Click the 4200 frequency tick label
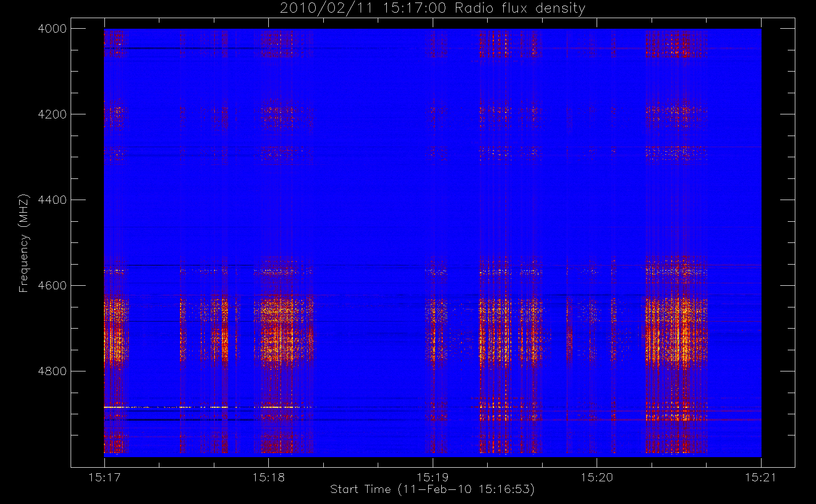Image resolution: width=816 pixels, height=504 pixels. [x=52, y=114]
